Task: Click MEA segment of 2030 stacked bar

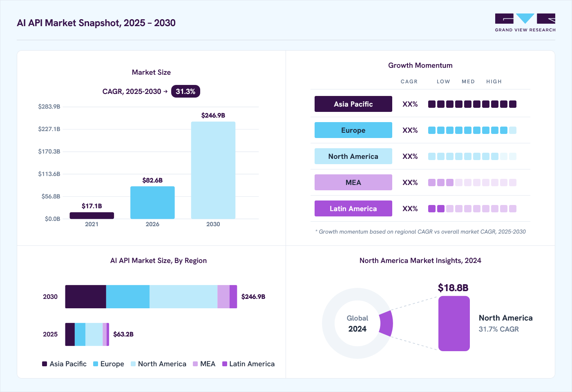Action: click(223, 297)
